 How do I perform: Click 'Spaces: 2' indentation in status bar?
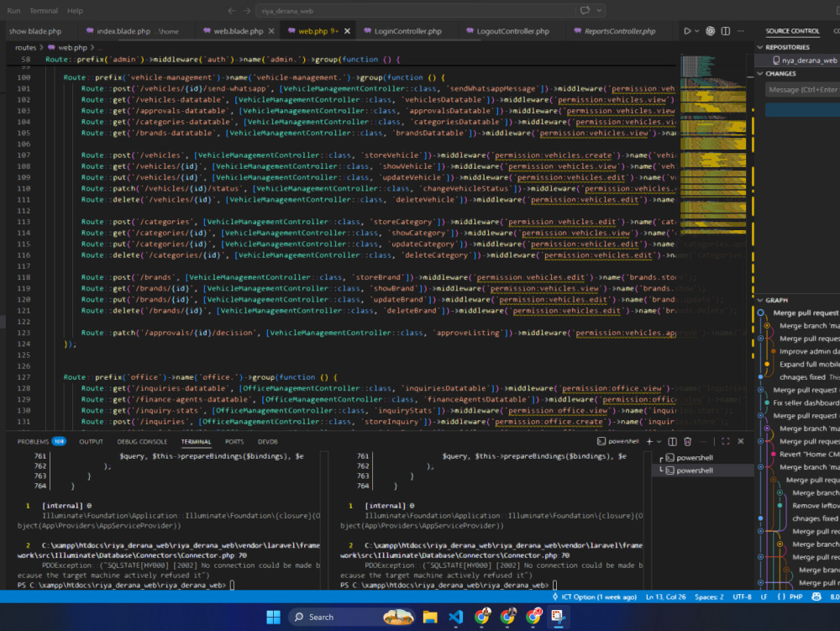coord(709,597)
